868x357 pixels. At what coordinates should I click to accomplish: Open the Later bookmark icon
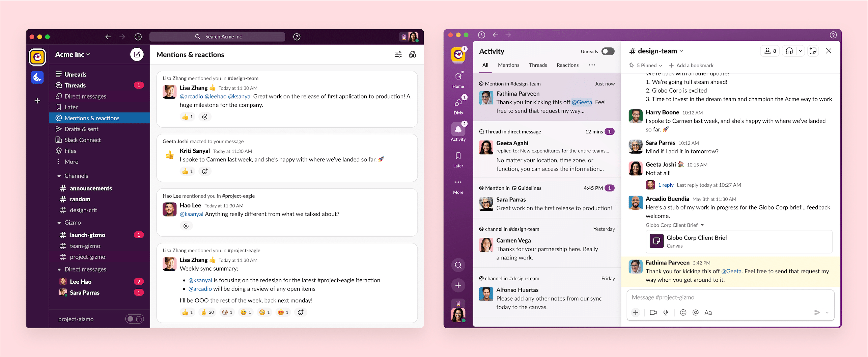(458, 156)
